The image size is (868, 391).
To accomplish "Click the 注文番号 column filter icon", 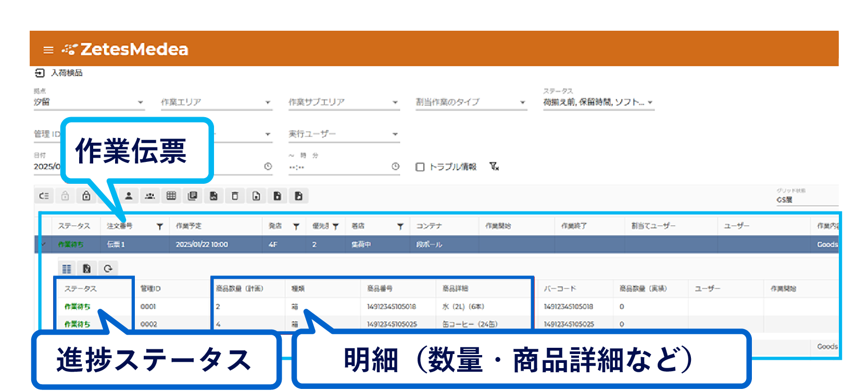I will point(160,226).
